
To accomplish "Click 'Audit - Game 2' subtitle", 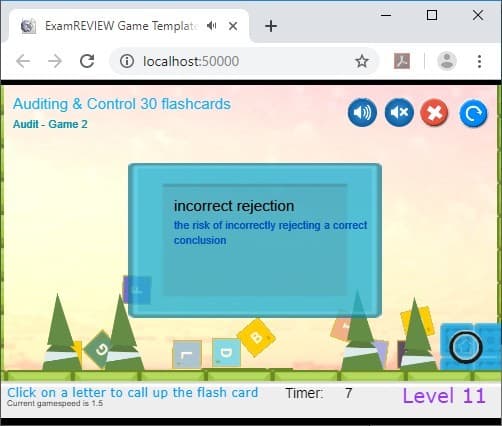I will (50, 124).
